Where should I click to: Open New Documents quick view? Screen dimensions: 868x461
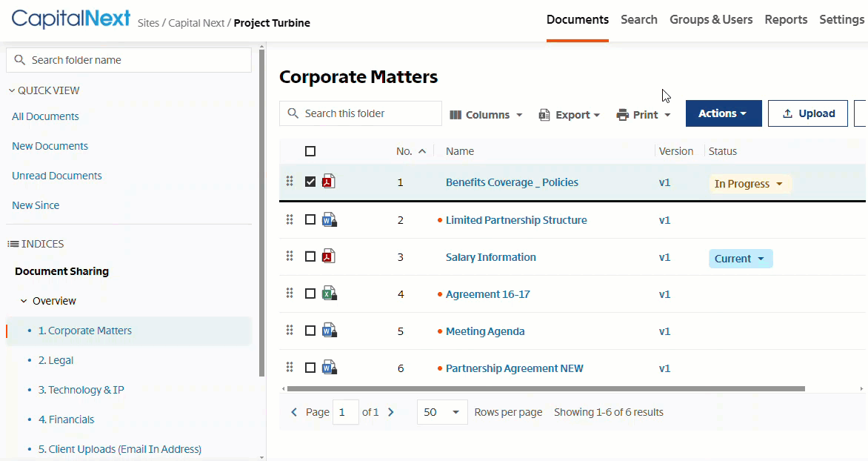coord(50,146)
